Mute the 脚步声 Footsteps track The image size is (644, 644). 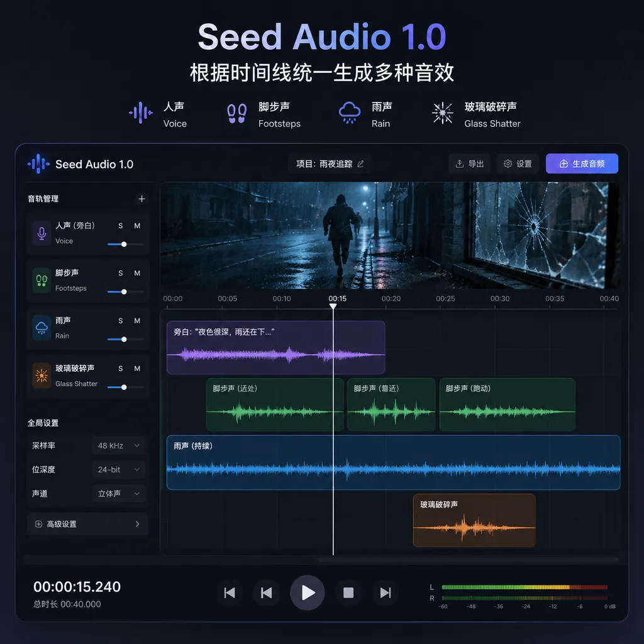[137, 273]
